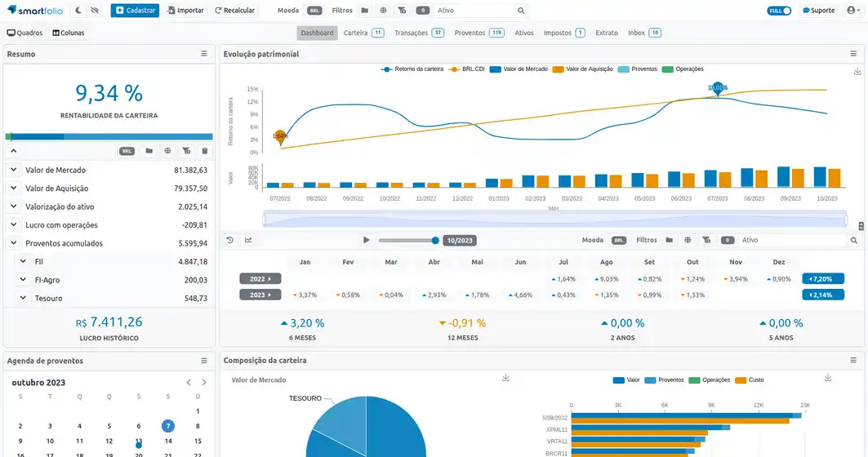The height and width of the screenshot is (457, 868).
Task: Expand Valor de Mercado row
Action: tap(13, 170)
